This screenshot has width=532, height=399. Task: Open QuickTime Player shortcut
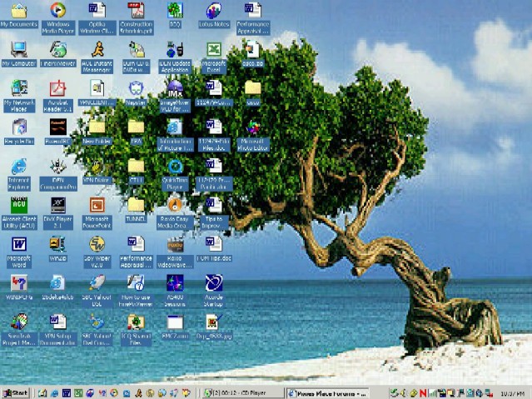(x=175, y=166)
